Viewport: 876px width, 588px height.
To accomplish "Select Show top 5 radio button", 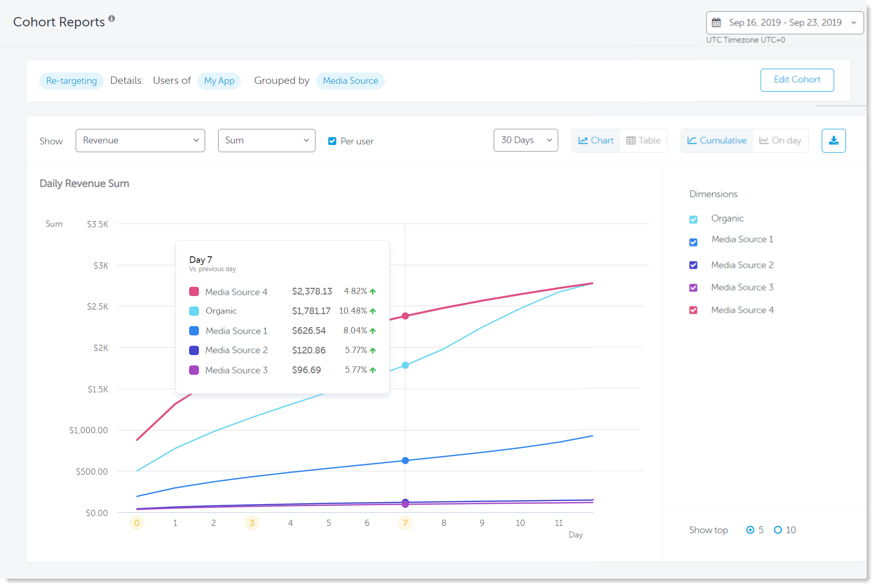I will 750,530.
